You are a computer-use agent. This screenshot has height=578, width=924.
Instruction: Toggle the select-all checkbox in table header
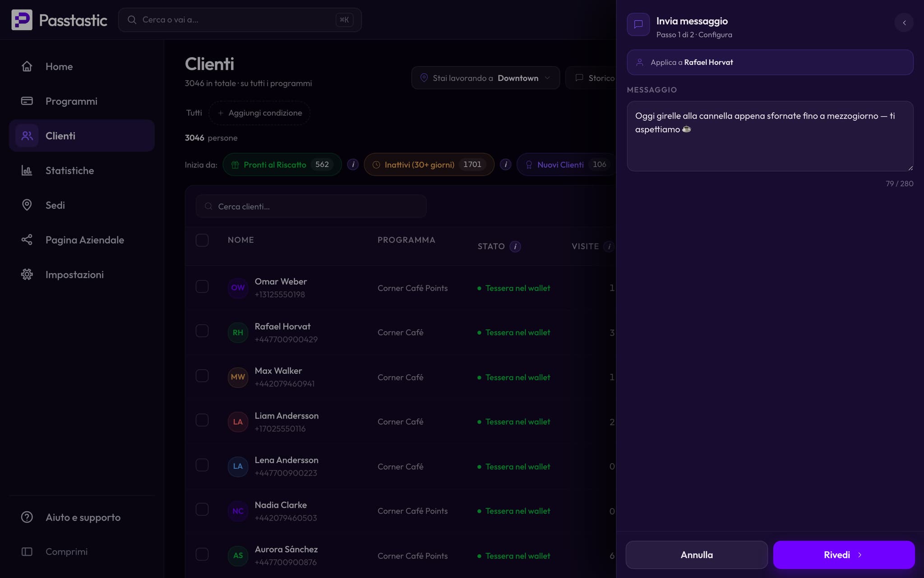tap(202, 240)
